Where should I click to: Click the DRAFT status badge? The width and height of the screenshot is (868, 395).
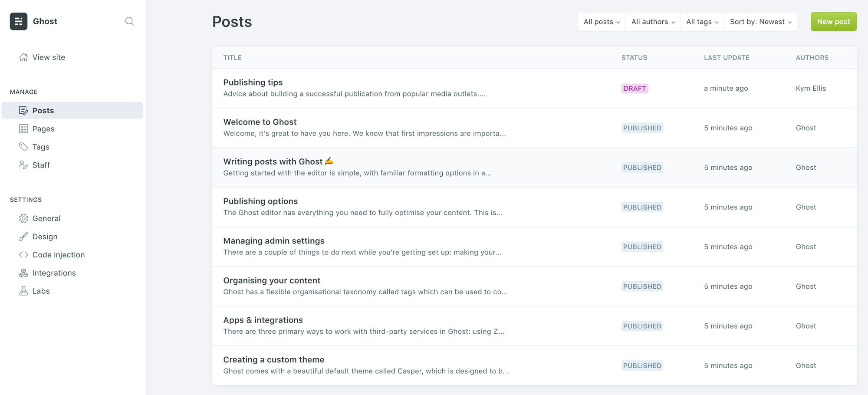click(x=635, y=89)
